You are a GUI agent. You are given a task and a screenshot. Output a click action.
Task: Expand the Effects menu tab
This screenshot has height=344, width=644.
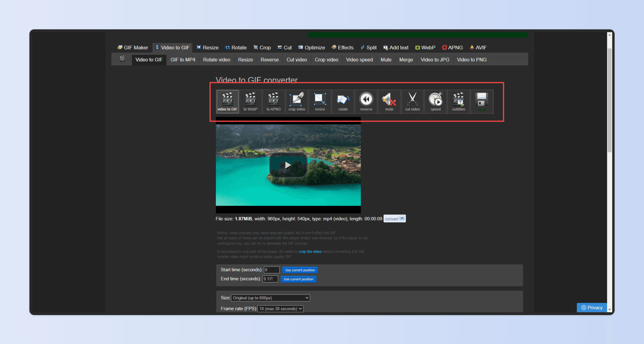click(343, 48)
